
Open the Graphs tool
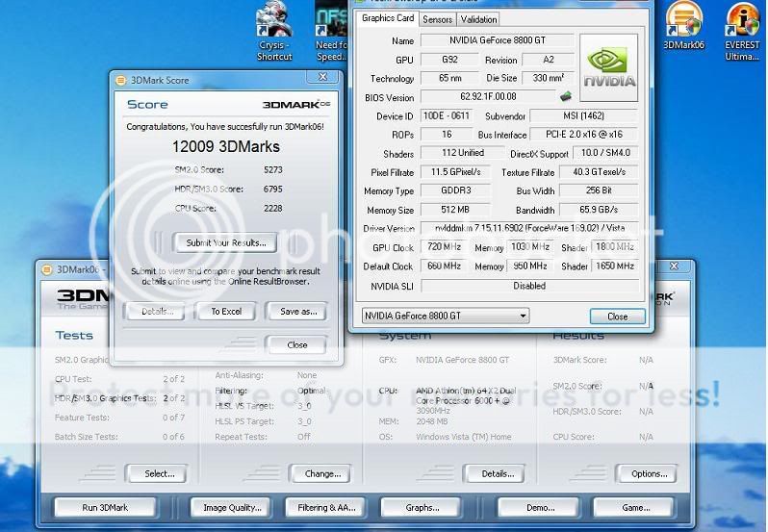coord(422,508)
